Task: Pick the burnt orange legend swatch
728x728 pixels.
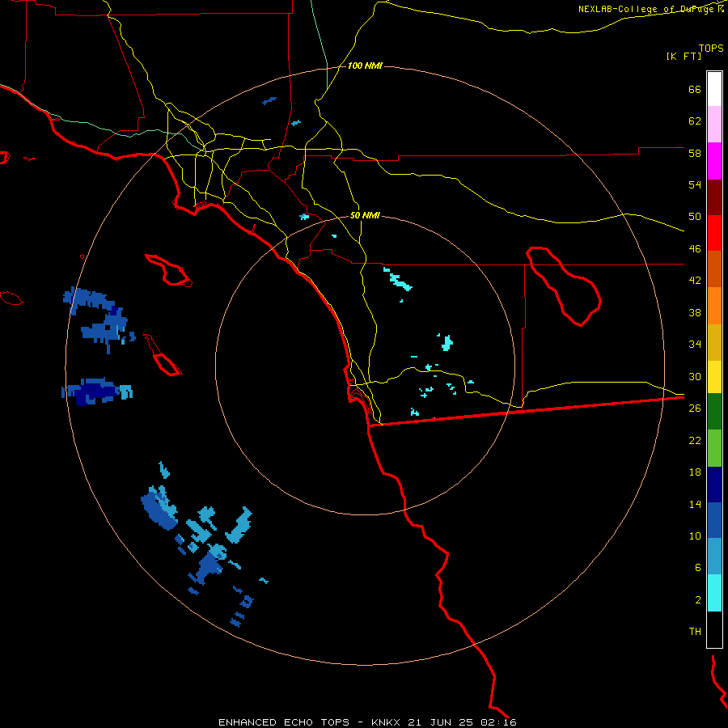Action: [x=714, y=269]
